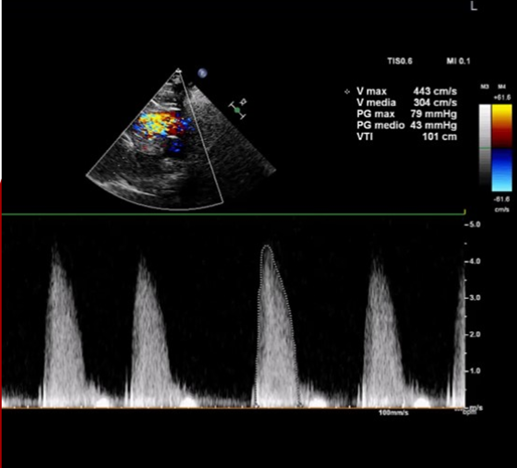Click the 2.0 velocity scale tick
Viewport: 517px width, 468px height.
click(473, 334)
